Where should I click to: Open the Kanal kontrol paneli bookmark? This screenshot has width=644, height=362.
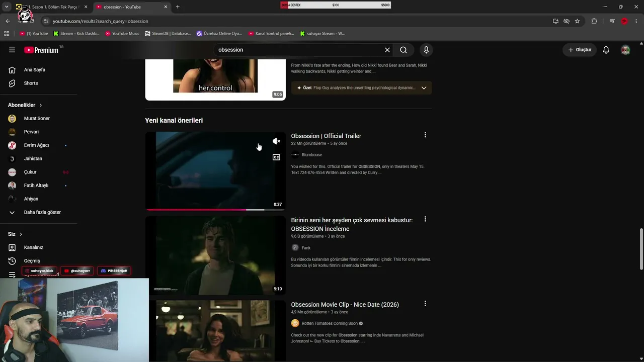pyautogui.click(x=271, y=34)
